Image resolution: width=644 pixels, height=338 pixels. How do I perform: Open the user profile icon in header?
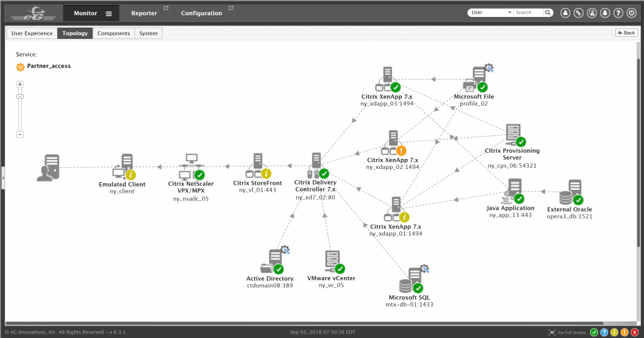pos(565,13)
